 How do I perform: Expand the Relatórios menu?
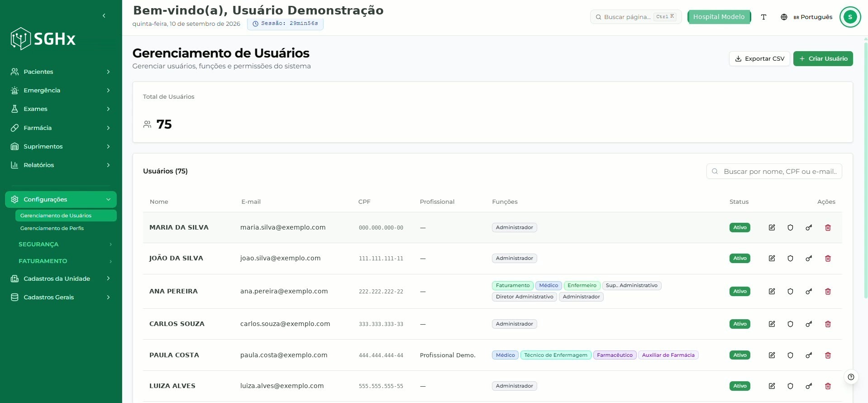pos(61,165)
